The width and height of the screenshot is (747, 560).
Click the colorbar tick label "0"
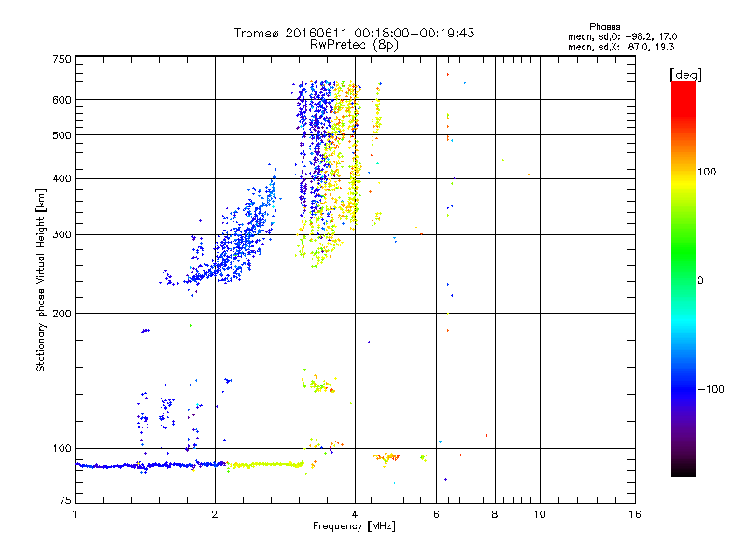[x=700, y=281]
